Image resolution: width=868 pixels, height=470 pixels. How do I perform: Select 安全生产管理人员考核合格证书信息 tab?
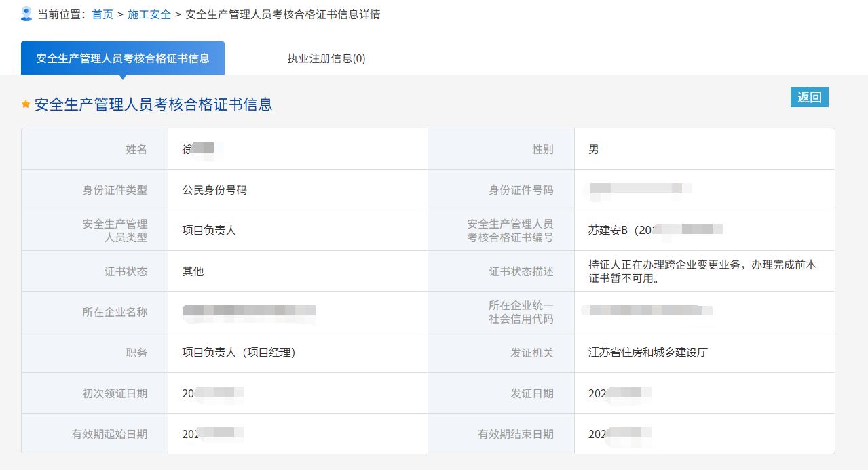123,58
